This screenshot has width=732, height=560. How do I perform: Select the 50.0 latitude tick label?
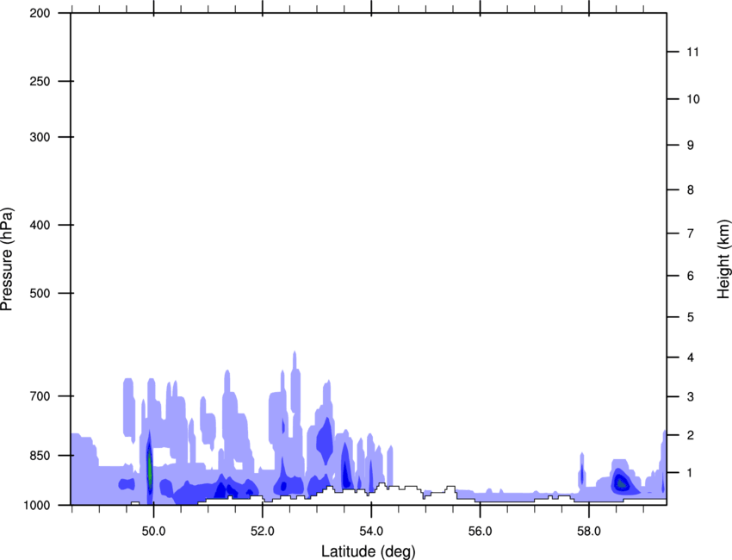tap(153, 532)
